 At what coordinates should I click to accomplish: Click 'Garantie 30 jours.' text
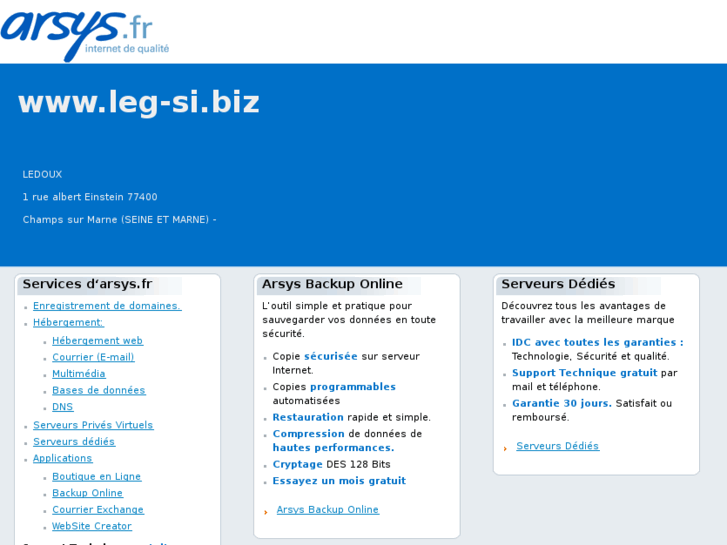(x=561, y=403)
